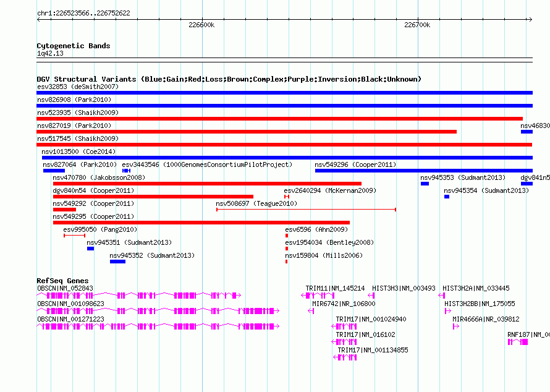The width and height of the screenshot is (550, 392).
Task: Select the nsv945354 small blue bar
Action: point(447,197)
